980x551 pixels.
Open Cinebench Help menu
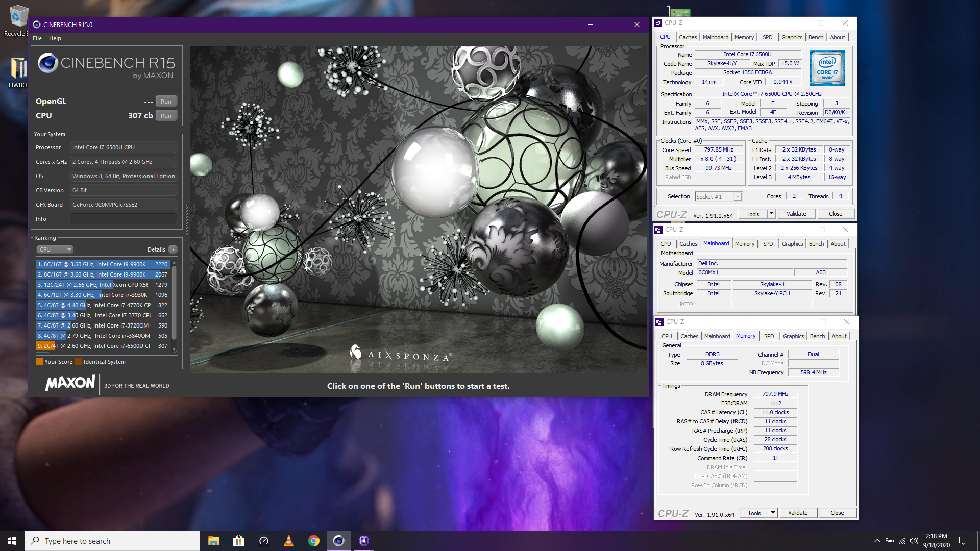[55, 38]
